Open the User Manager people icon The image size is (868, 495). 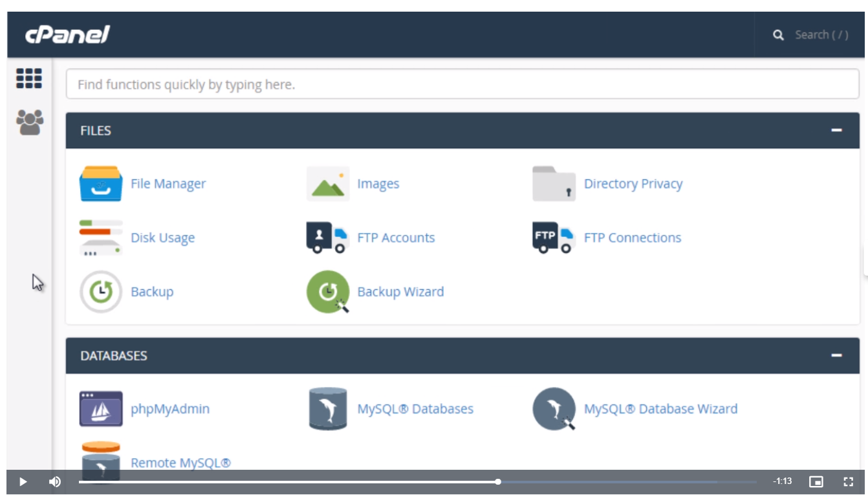30,122
